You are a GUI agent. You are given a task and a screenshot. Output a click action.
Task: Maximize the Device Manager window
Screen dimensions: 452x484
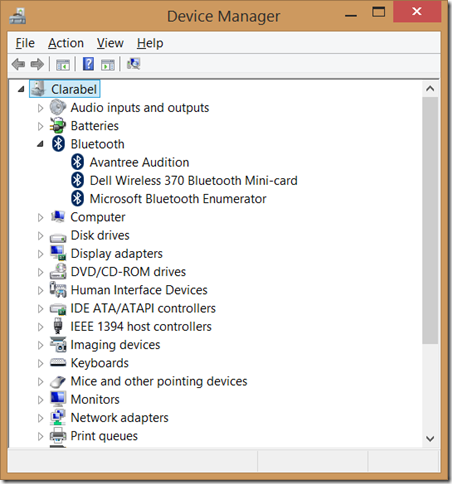[378, 13]
